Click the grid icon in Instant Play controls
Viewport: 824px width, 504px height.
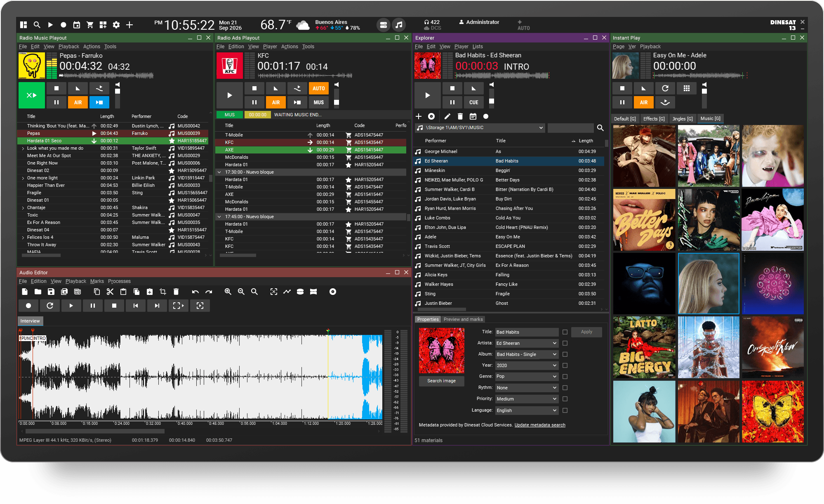[687, 88]
